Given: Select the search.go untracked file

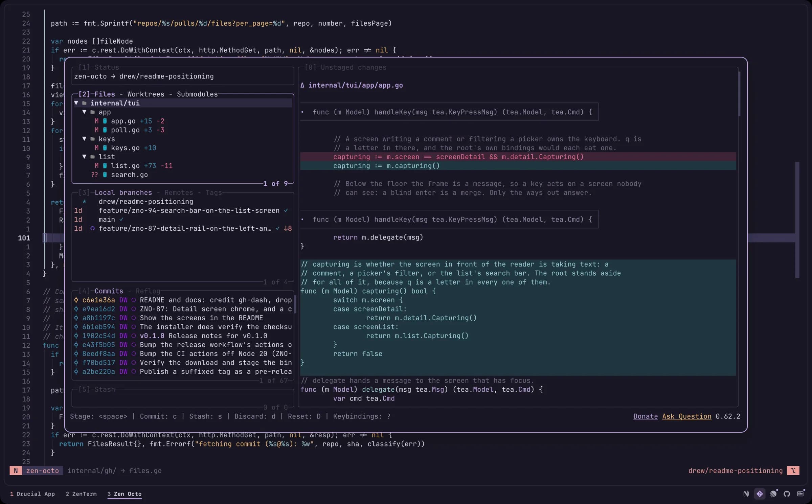Looking at the screenshot, I should click(183, 175).
